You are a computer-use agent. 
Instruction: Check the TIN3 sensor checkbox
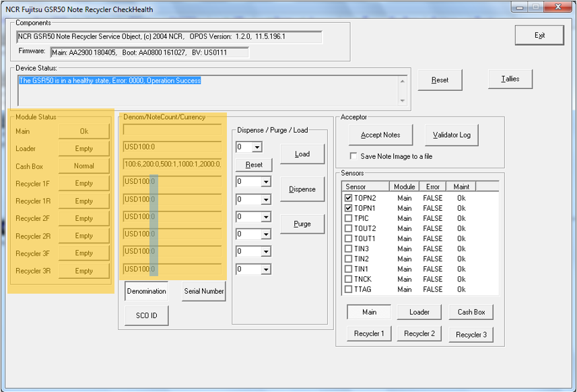[x=348, y=249]
